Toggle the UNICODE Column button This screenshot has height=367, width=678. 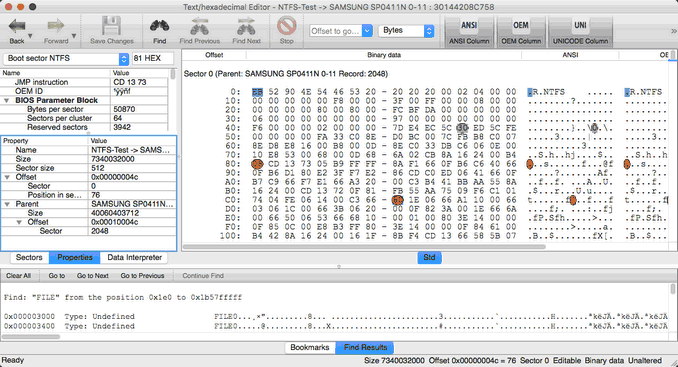pos(580,31)
